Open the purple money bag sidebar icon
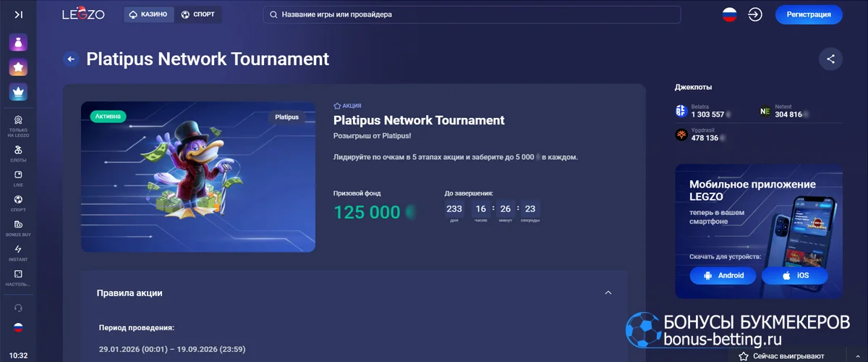This screenshot has height=362, width=868. pos(18,43)
